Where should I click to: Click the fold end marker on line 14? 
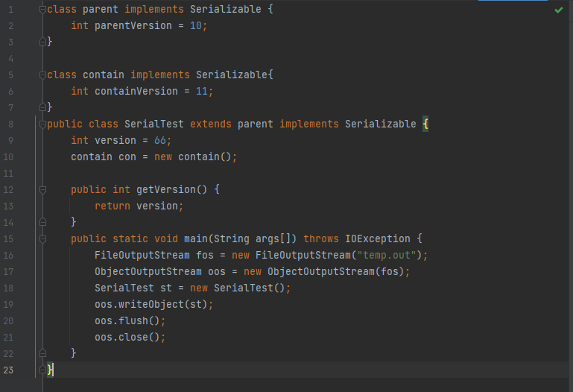(43, 223)
